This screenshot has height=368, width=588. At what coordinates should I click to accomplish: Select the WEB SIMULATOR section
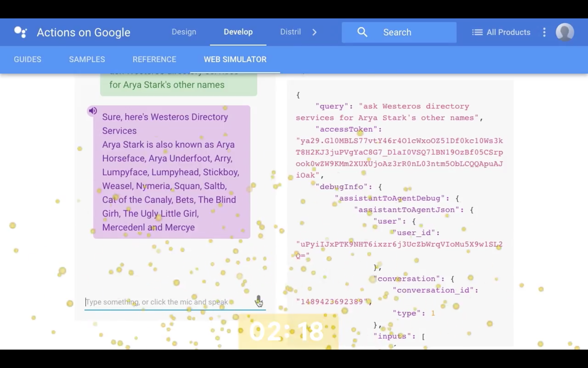[x=235, y=59]
